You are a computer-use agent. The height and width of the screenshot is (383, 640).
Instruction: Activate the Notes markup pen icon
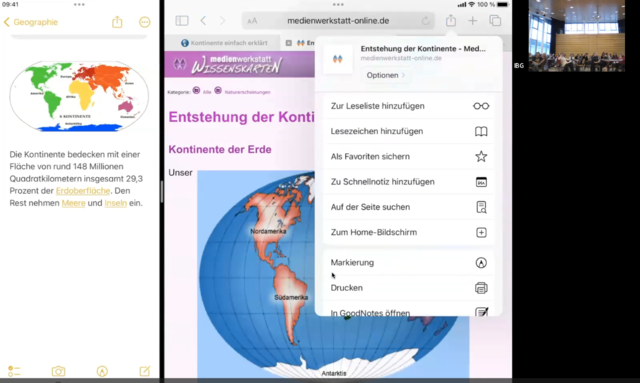[x=102, y=371]
